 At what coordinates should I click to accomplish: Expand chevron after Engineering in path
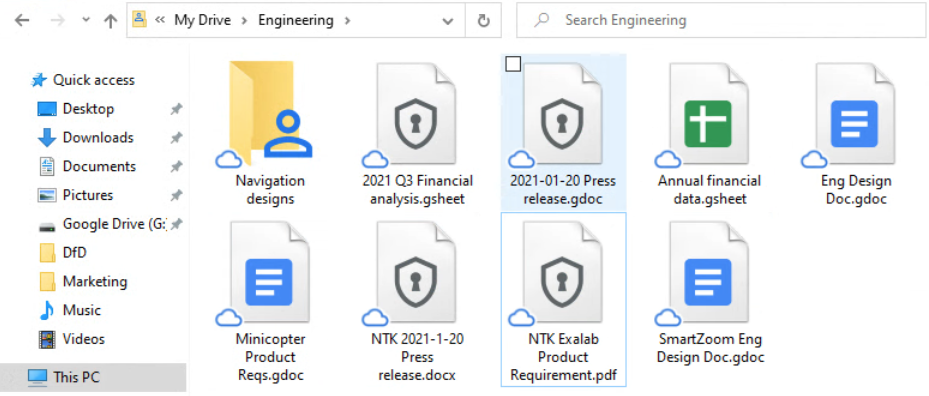tap(348, 21)
